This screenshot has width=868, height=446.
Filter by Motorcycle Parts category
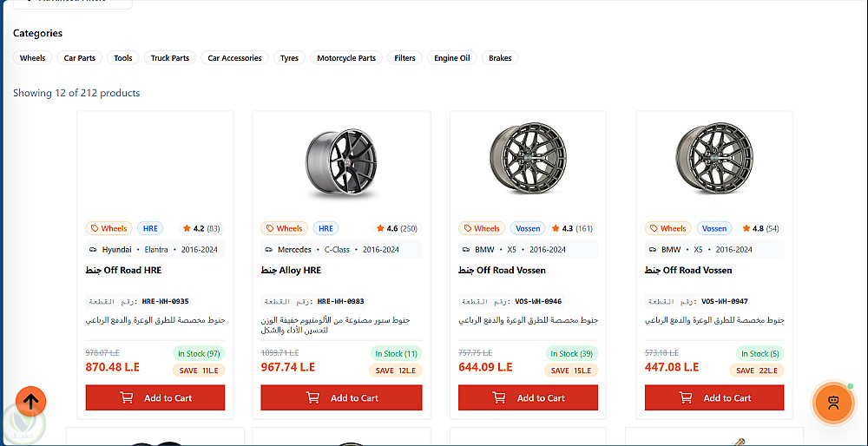click(x=346, y=58)
